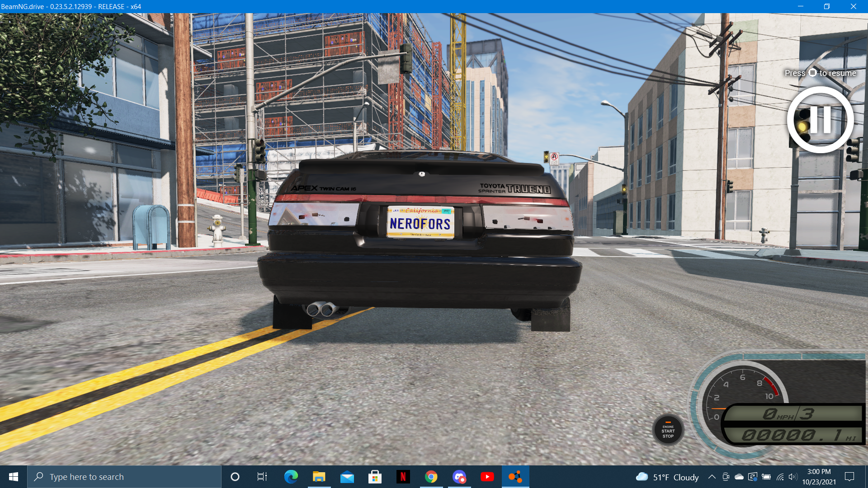The height and width of the screenshot is (488, 868).
Task: Open the YouTube app on the taskbar
Action: point(487,477)
